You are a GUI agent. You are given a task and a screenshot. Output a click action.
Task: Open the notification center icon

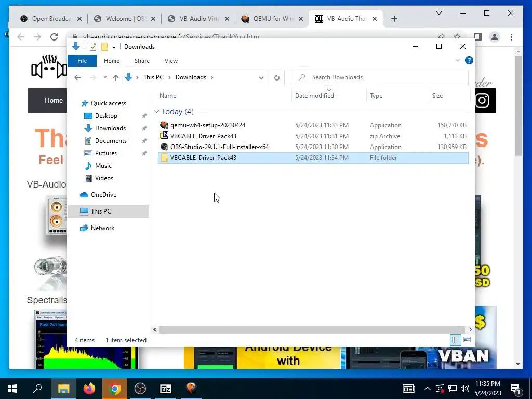[x=516, y=389]
